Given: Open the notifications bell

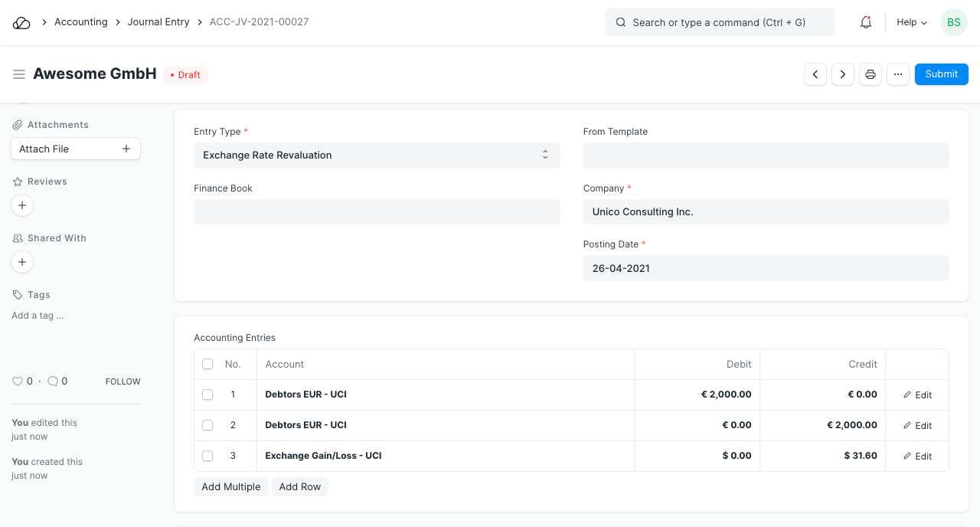Looking at the screenshot, I should tap(866, 23).
